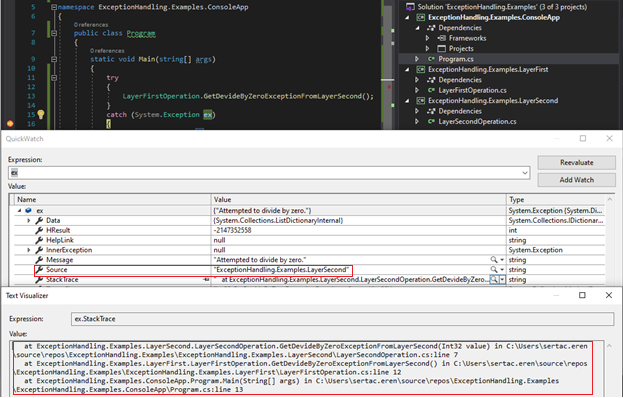The width and height of the screenshot is (623, 398).
Task: Click the QuickWatch Expression input field
Action: point(269,173)
